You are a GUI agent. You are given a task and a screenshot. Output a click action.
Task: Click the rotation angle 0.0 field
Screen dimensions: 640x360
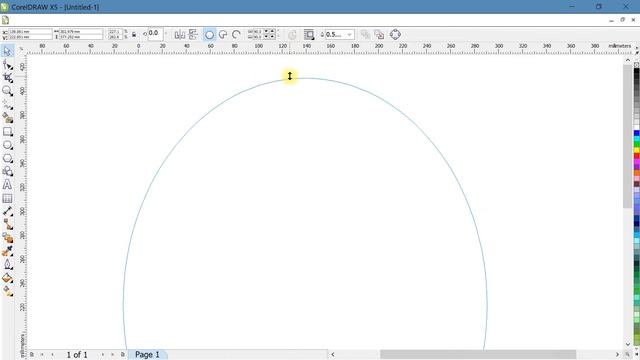[155, 33]
